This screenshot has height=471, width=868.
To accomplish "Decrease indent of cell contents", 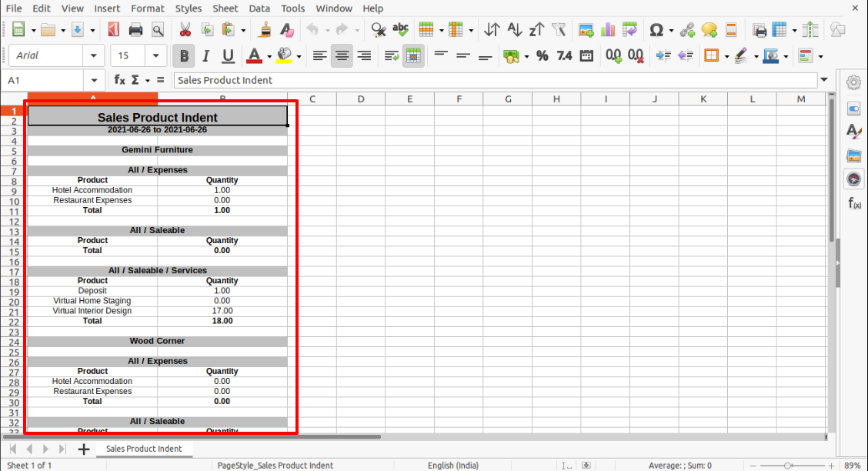I will tap(686, 55).
